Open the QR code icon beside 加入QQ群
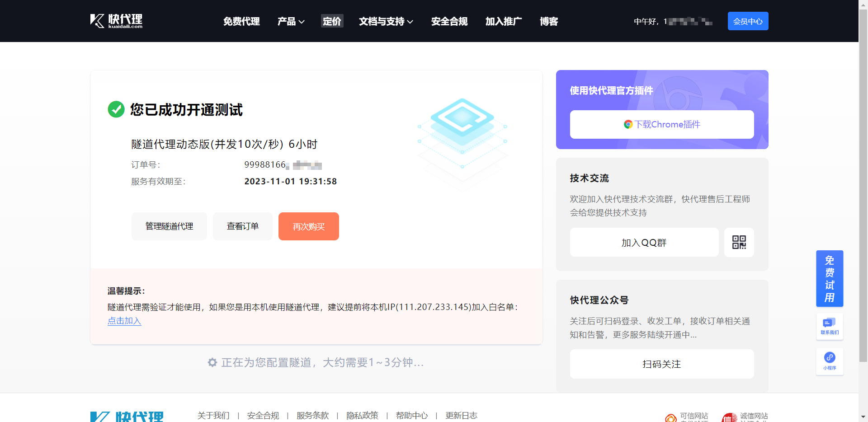This screenshot has height=422, width=868. 739,242
